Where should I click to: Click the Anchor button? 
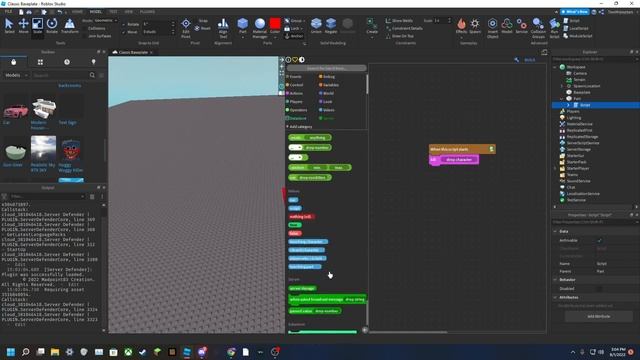click(x=294, y=36)
